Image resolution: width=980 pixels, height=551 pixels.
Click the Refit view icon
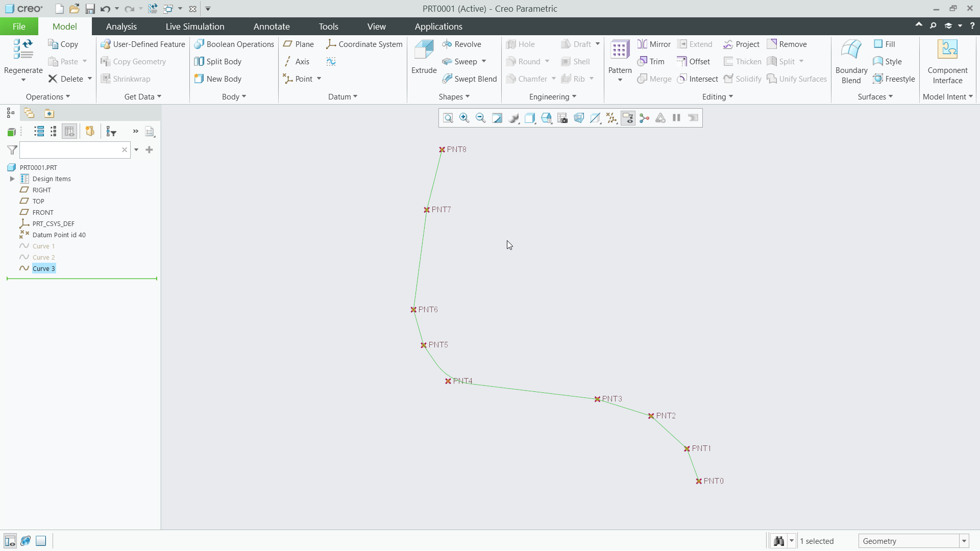click(448, 118)
